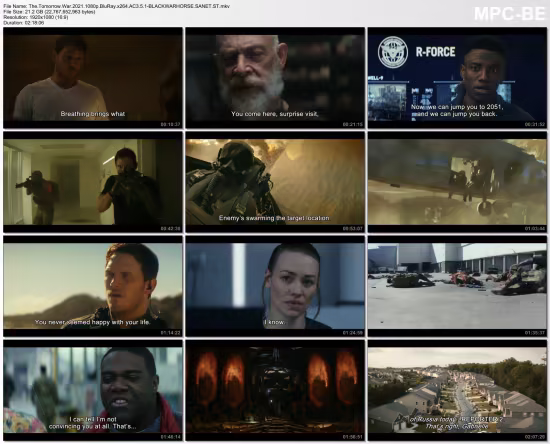The width and height of the screenshot is (550, 444).
Task: Click the blurry aircraft thumbnail at 01:03:44
Action: coord(457,182)
